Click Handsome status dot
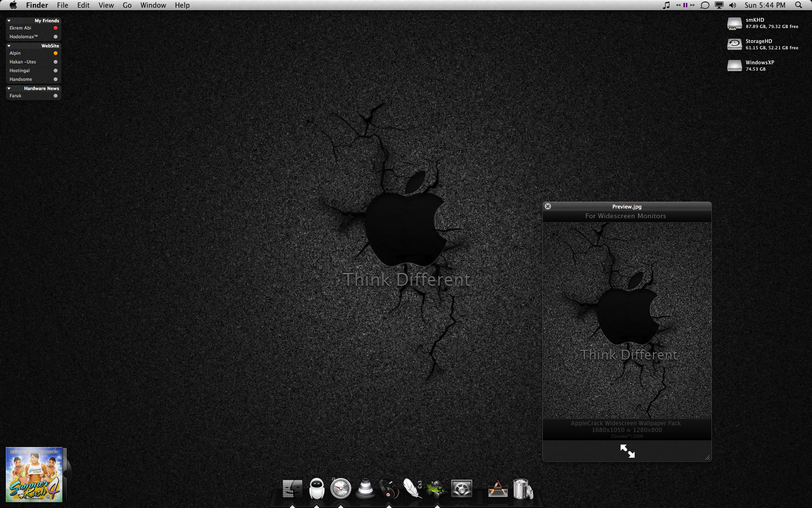 [x=56, y=79]
